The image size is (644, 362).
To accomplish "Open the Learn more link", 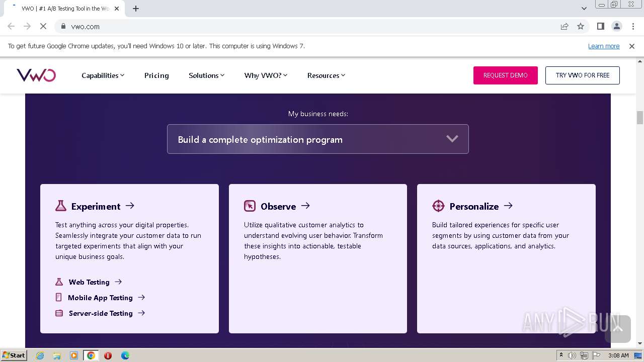I will 604,46.
